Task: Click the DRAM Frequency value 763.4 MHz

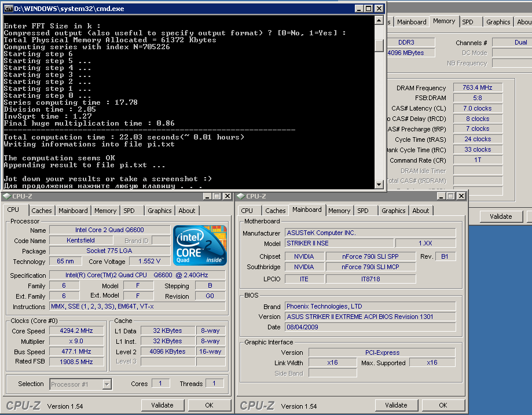Action: coord(478,87)
